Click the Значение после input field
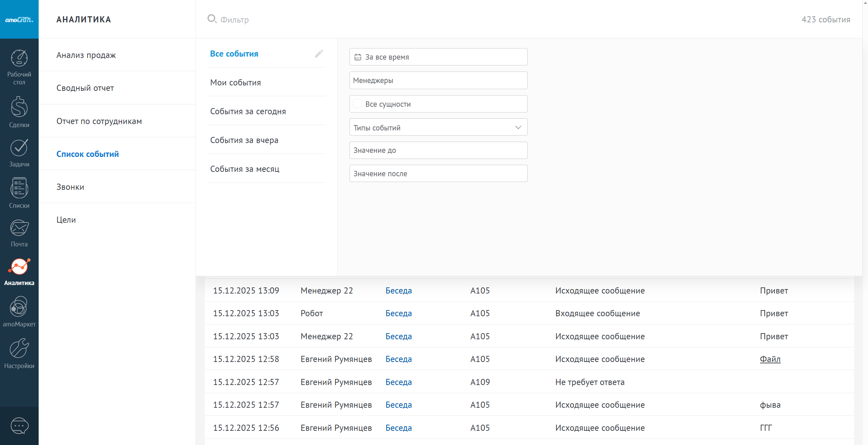Viewport: 868px width, 445px height. [x=438, y=174]
